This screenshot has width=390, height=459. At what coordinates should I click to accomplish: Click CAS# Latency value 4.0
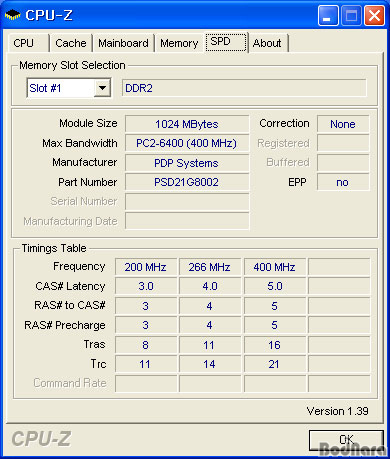(210, 286)
